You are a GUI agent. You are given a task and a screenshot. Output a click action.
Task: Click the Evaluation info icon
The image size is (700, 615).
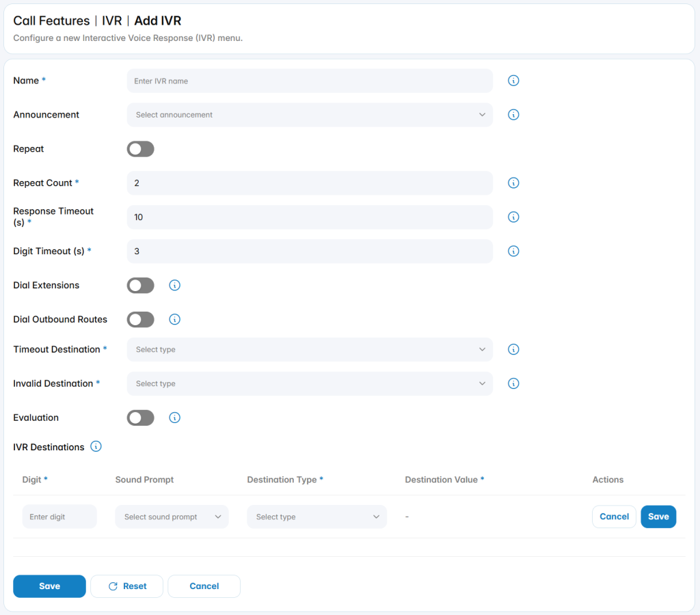click(x=174, y=418)
